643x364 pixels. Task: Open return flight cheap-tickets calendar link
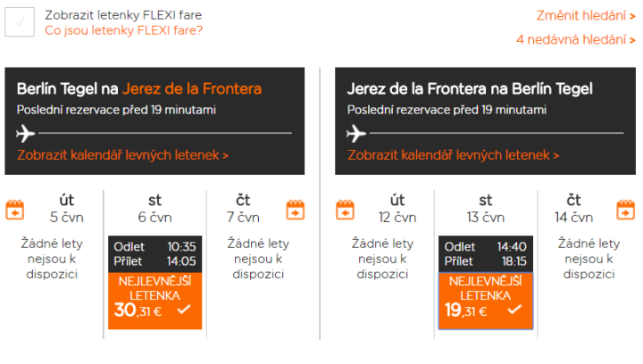tap(453, 155)
